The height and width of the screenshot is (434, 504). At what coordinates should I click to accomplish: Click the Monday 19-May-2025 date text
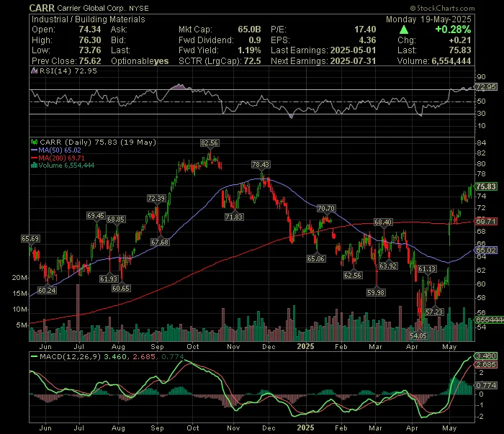tap(428, 19)
